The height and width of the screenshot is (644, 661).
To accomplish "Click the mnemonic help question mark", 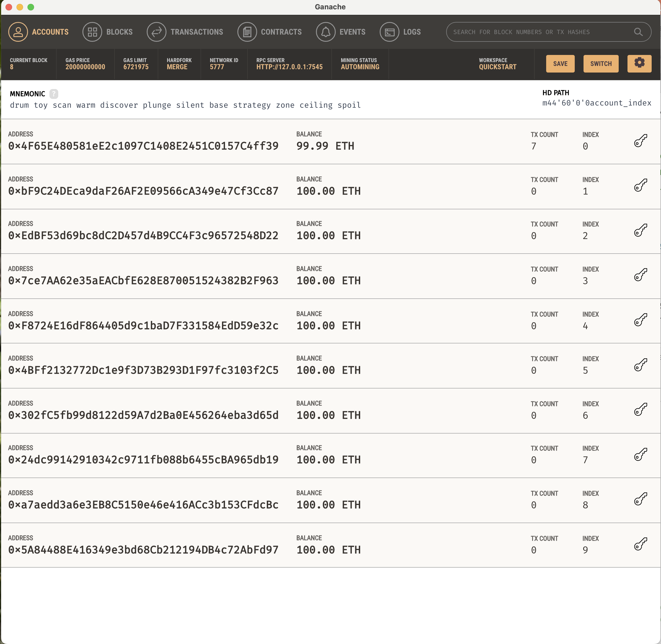I will [54, 93].
